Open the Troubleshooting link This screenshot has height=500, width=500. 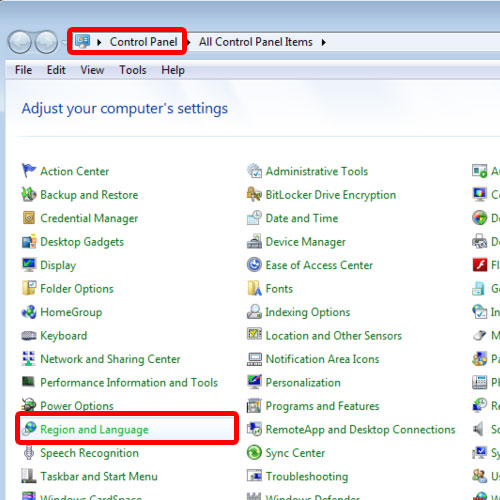[307, 477]
